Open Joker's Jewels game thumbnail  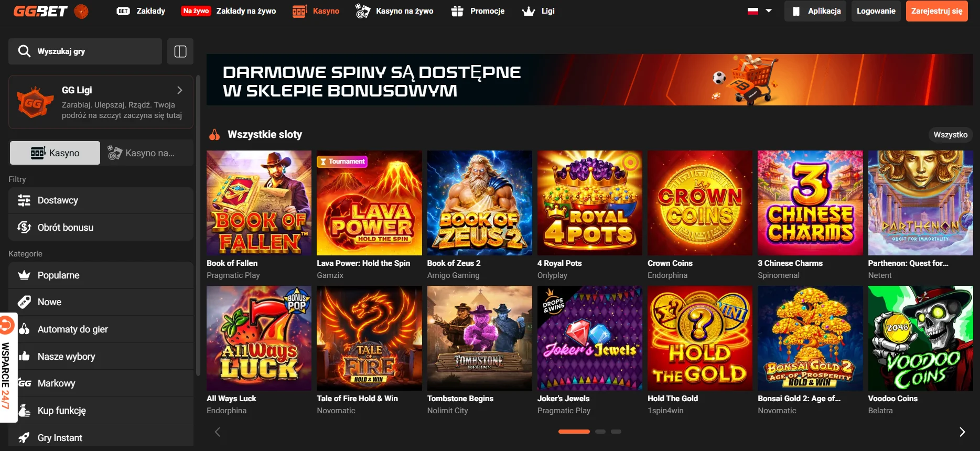tap(590, 338)
